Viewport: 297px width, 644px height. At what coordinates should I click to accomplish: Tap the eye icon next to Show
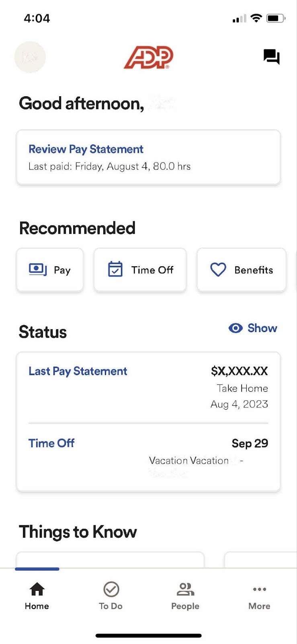point(236,328)
